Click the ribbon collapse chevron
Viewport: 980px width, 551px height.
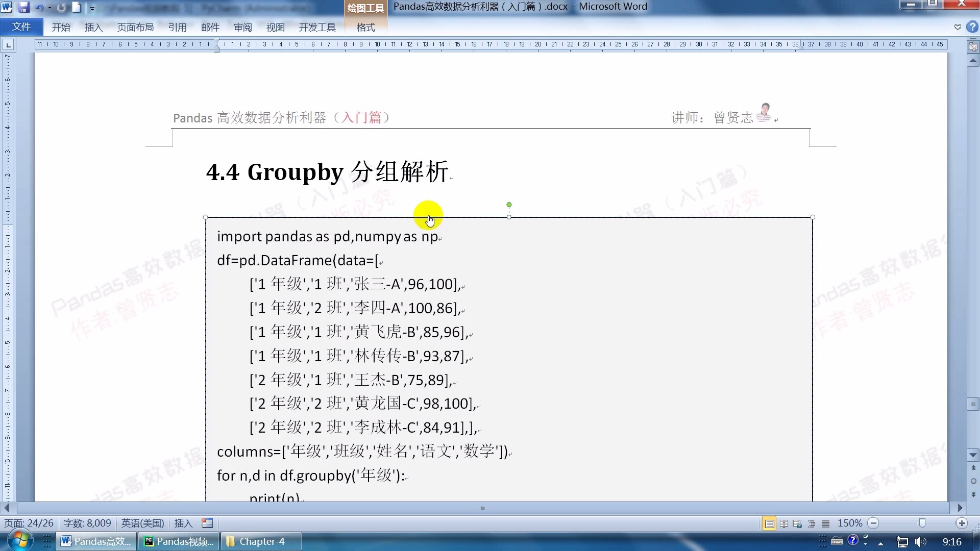click(957, 27)
